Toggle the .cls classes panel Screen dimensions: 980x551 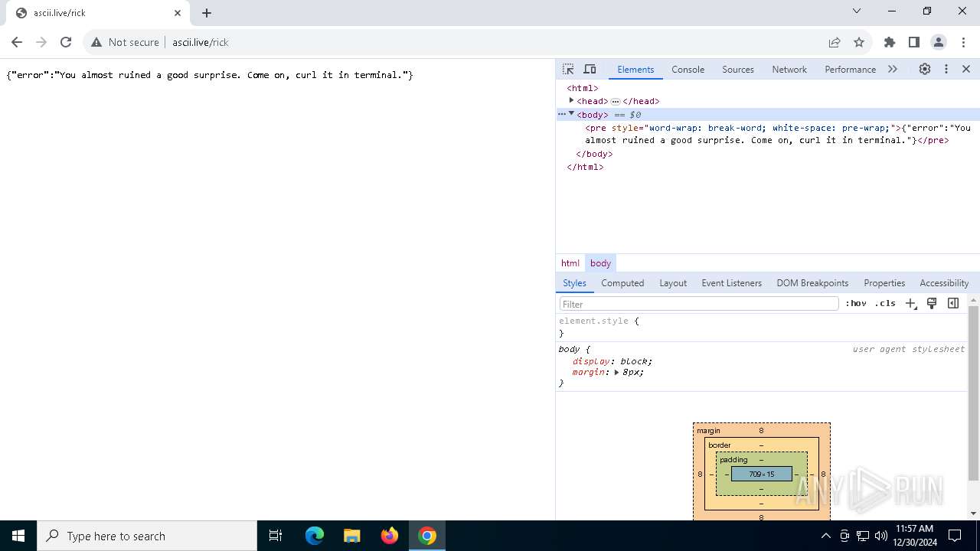885,303
